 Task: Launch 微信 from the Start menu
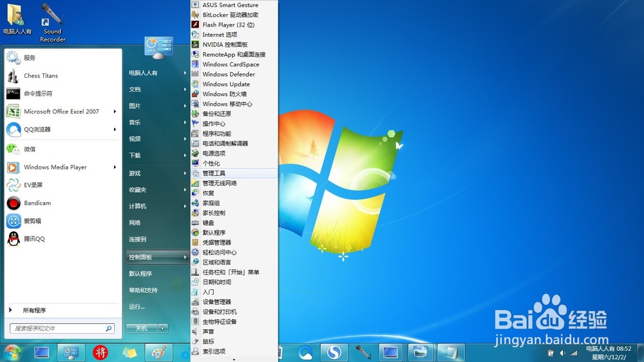point(63,149)
